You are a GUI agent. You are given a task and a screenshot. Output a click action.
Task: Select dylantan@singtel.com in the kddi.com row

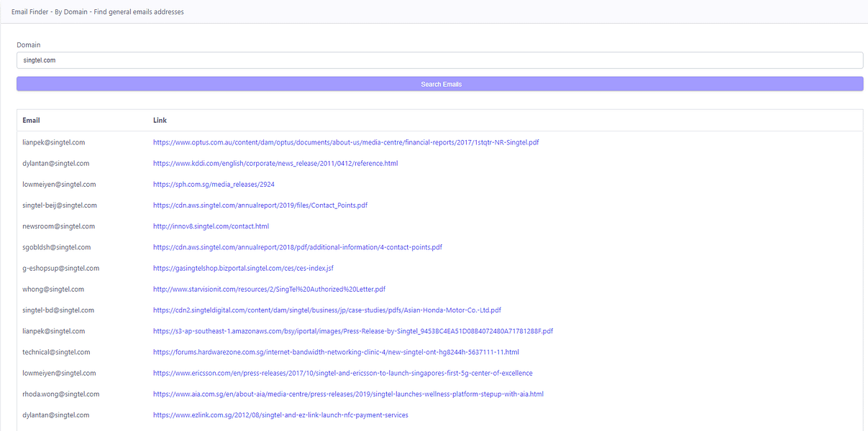click(x=56, y=163)
